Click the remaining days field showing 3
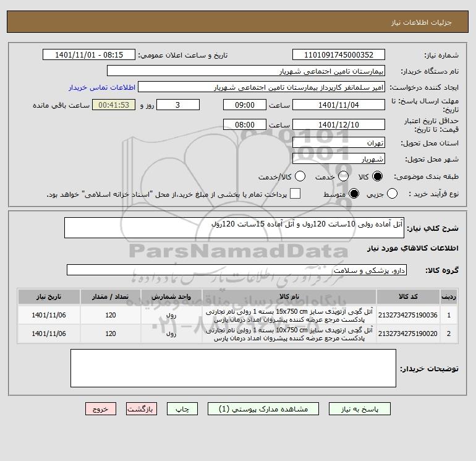This screenshot has height=461, width=476. [178, 105]
